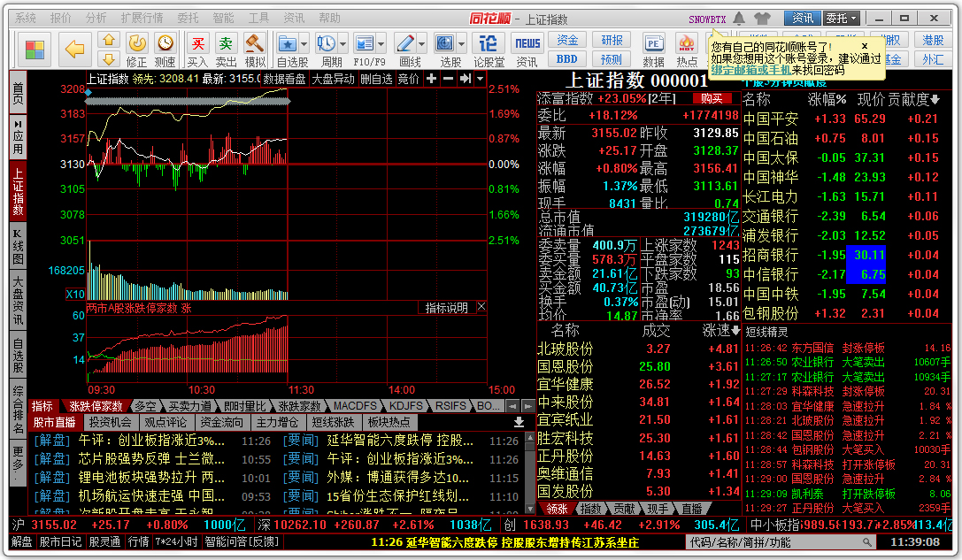Open the 智能 menu
Screen dimensions: 962x560
coord(223,19)
